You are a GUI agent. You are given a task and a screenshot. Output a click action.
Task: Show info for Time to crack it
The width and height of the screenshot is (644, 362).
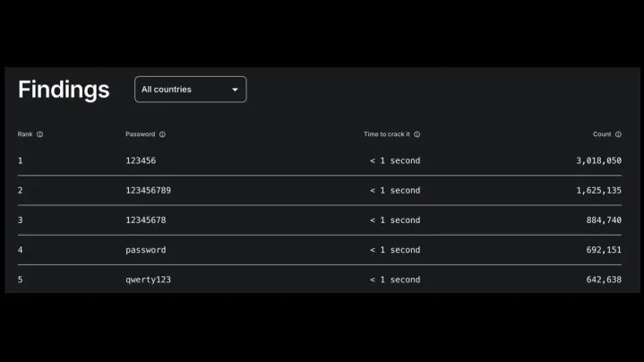click(417, 134)
